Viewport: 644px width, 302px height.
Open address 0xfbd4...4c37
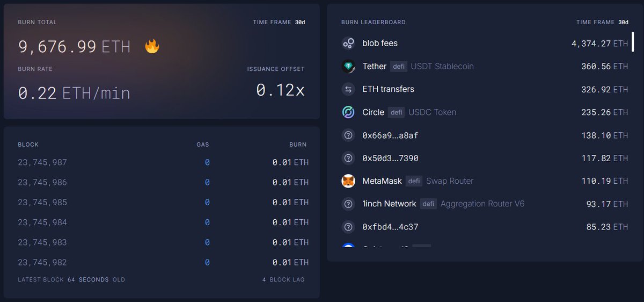390,227
